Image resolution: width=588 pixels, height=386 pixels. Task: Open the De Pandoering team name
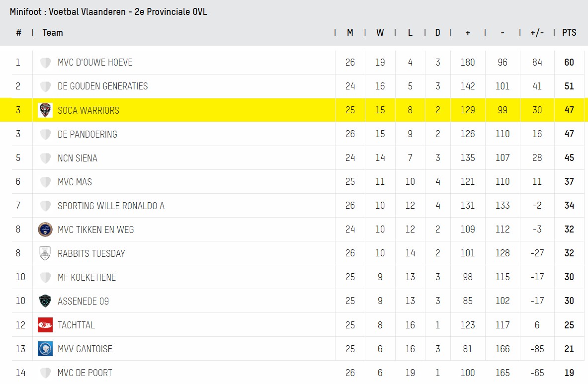pyautogui.click(x=87, y=134)
